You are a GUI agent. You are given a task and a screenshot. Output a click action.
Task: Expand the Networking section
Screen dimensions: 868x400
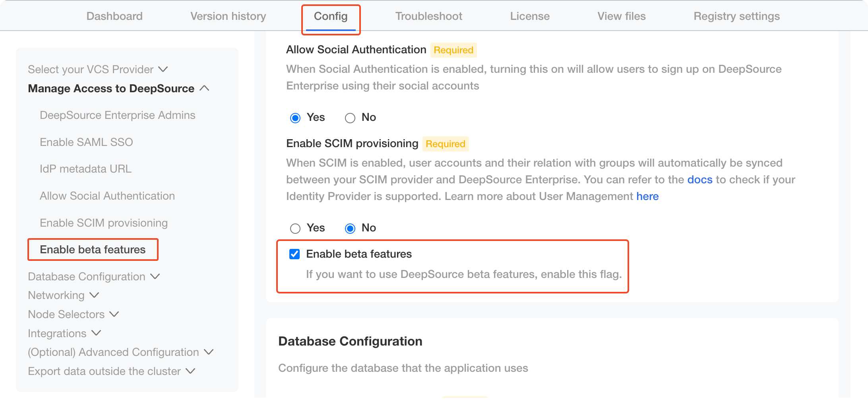coord(64,295)
